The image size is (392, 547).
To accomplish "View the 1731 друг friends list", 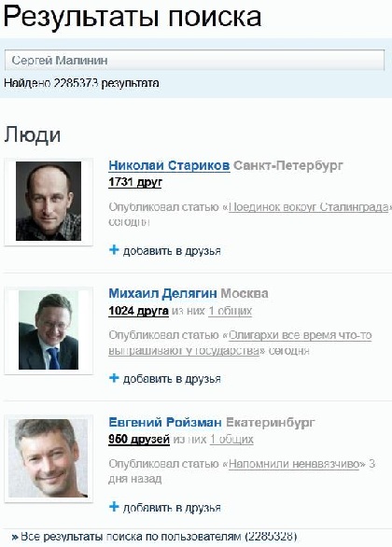I will [135, 182].
